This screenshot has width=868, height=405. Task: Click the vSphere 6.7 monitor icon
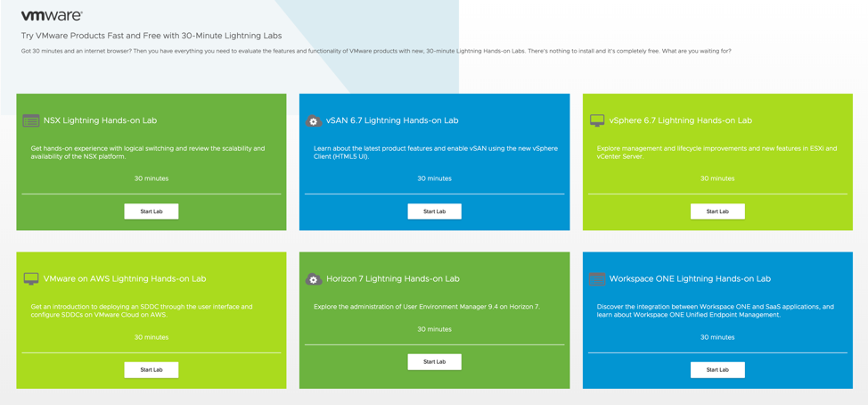pyautogui.click(x=597, y=120)
